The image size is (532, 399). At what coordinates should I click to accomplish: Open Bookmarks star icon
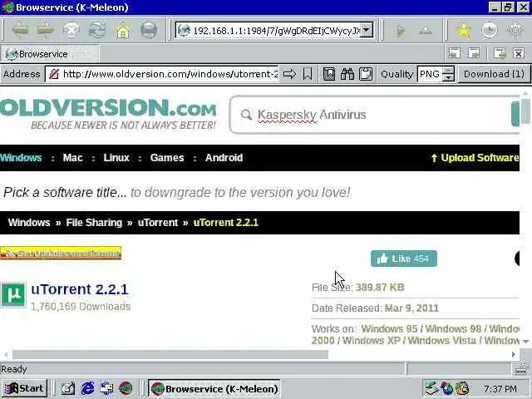tap(464, 31)
